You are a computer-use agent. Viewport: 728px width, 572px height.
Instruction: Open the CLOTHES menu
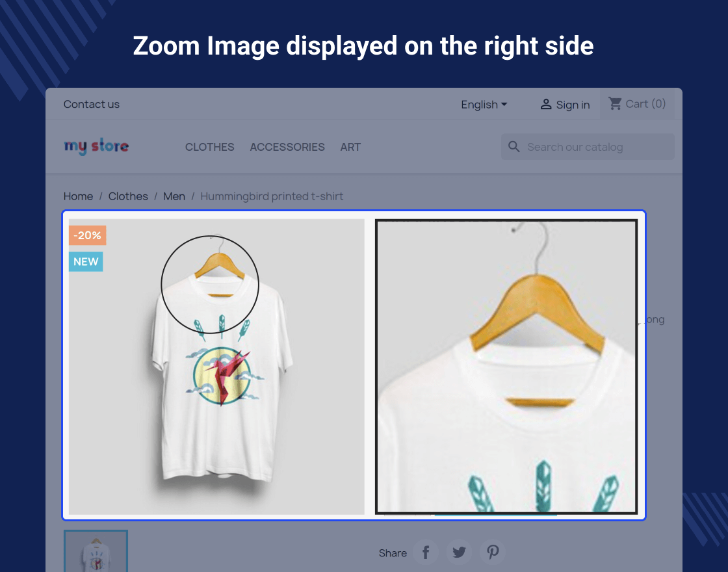tap(210, 147)
